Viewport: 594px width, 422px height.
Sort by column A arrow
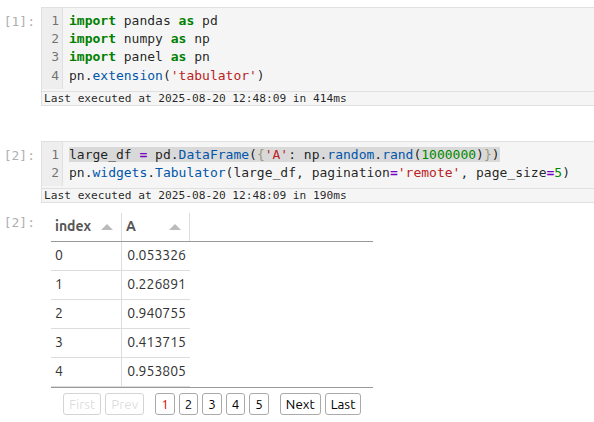[x=175, y=227]
